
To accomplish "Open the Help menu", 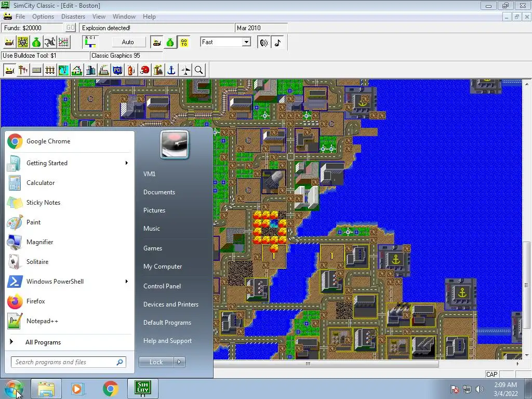I will pos(149,17).
